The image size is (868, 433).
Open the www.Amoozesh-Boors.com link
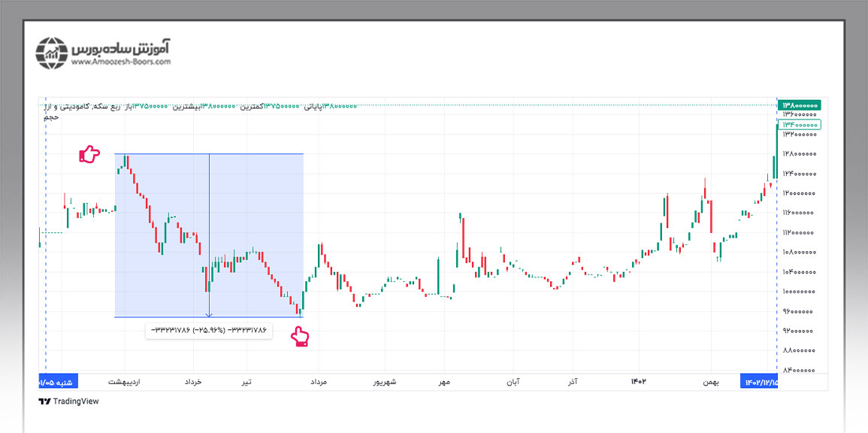pos(121,63)
